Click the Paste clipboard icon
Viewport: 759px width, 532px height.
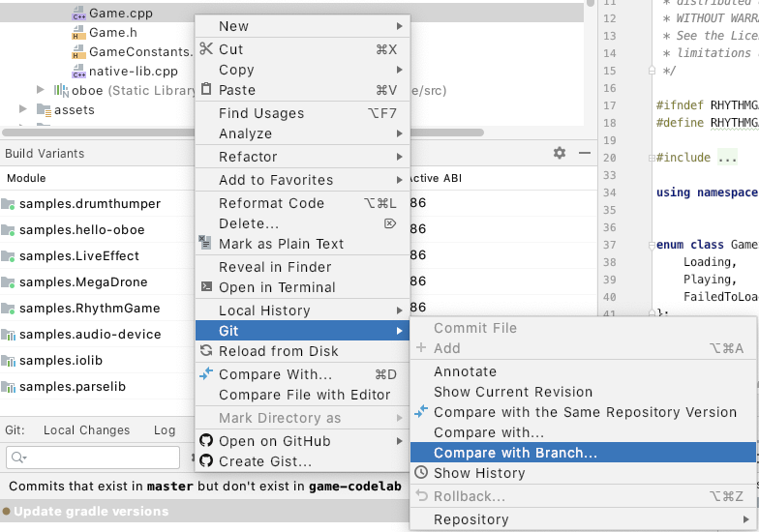[x=205, y=90]
